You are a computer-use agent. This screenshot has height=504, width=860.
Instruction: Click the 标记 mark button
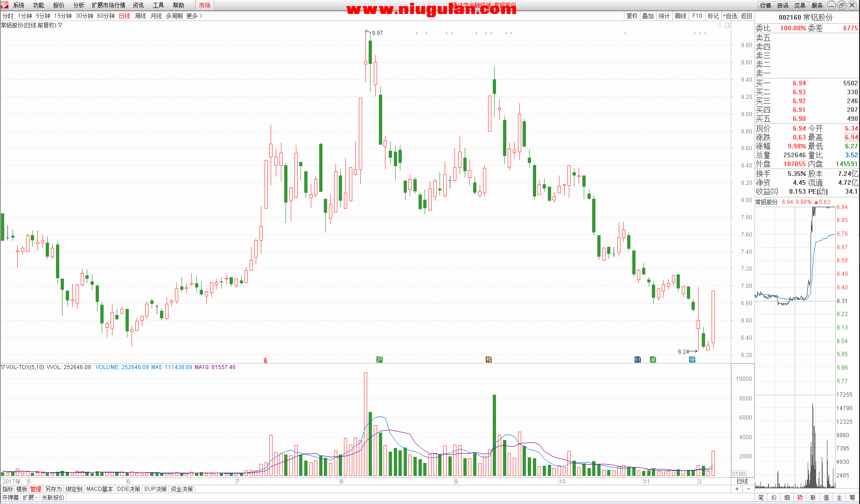pyautogui.click(x=713, y=16)
